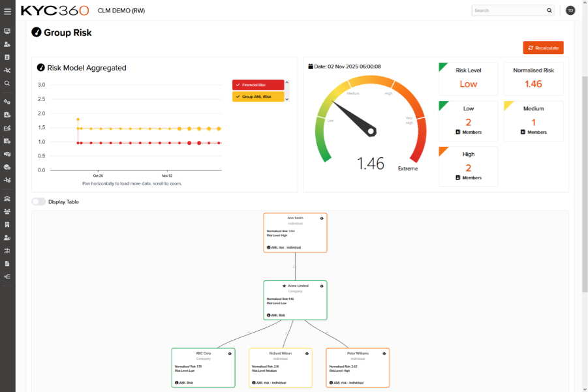
Task: Click the star icon on Acme Limited card
Action: pyautogui.click(x=284, y=286)
